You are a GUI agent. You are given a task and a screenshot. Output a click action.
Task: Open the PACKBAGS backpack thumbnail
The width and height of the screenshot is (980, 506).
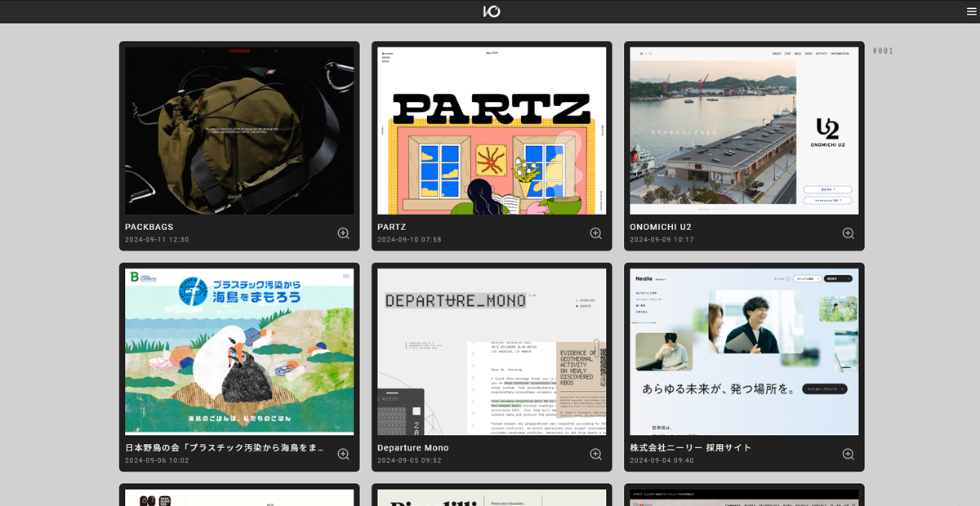point(239,131)
